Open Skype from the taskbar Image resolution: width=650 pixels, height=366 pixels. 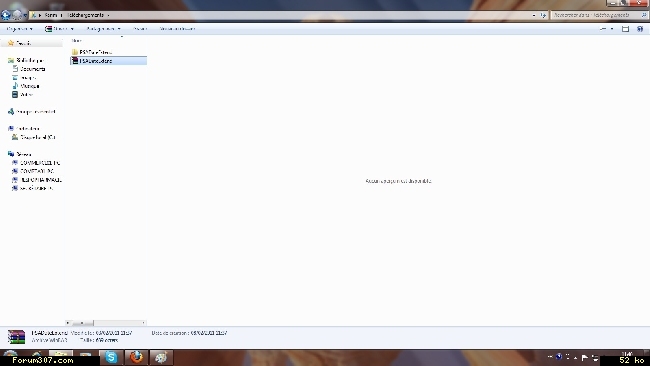coord(111,357)
